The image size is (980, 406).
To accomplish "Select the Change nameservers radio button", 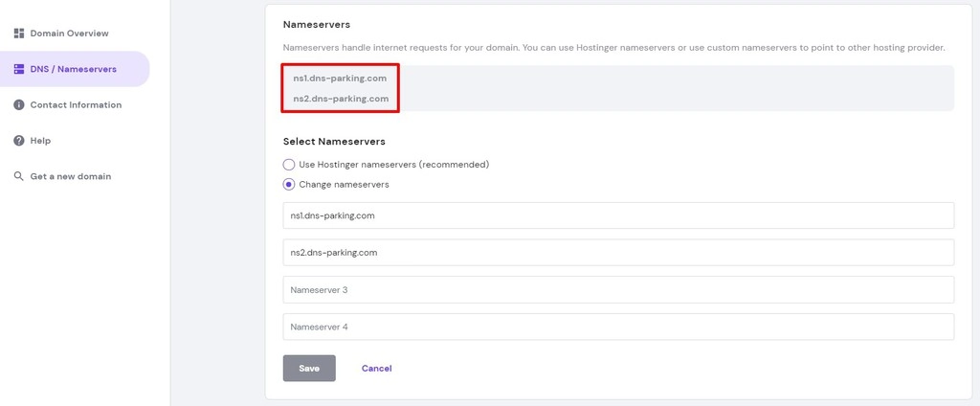I will coord(289,185).
